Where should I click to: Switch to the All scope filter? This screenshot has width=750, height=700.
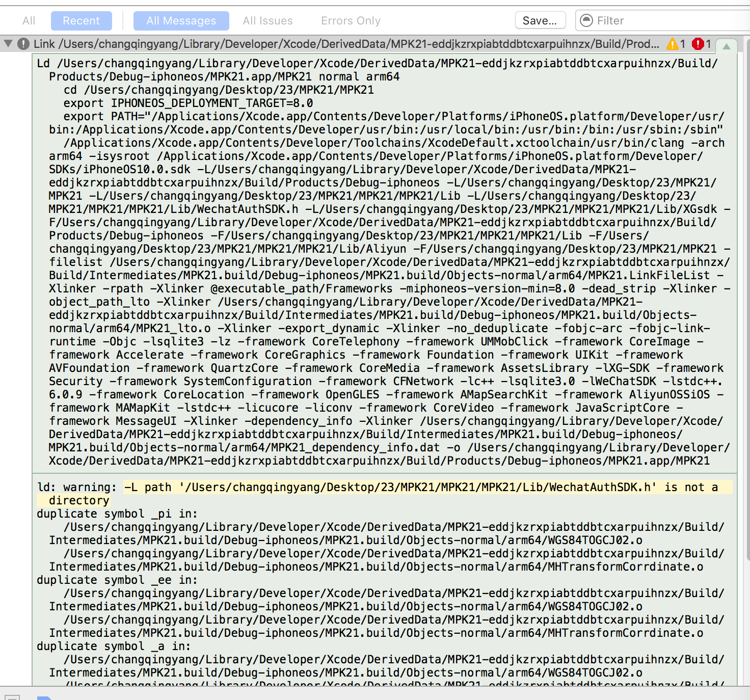tap(29, 21)
